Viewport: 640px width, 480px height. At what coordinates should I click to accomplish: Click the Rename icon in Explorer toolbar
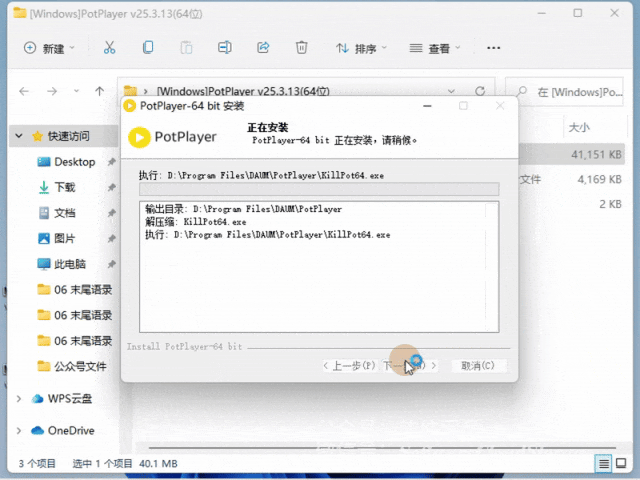coord(224,48)
